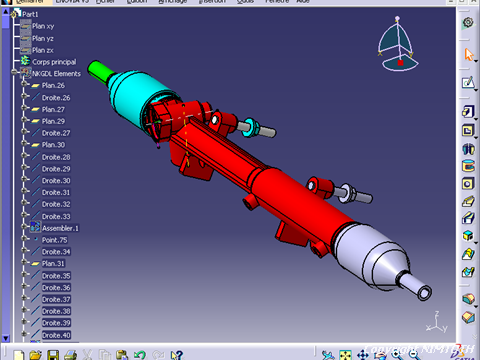The width and height of the screenshot is (480, 360).
Task: Click the tree scrollbar up arrow
Action: [6, 12]
